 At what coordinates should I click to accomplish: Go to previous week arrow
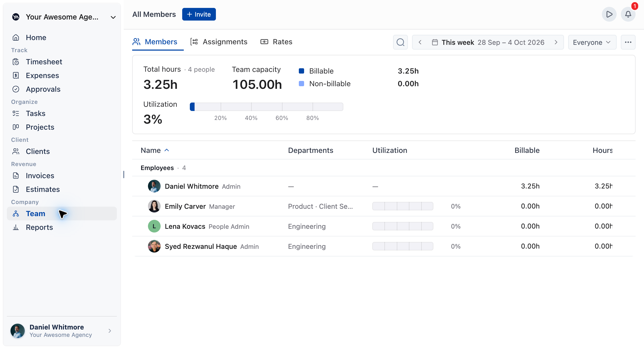pyautogui.click(x=420, y=42)
